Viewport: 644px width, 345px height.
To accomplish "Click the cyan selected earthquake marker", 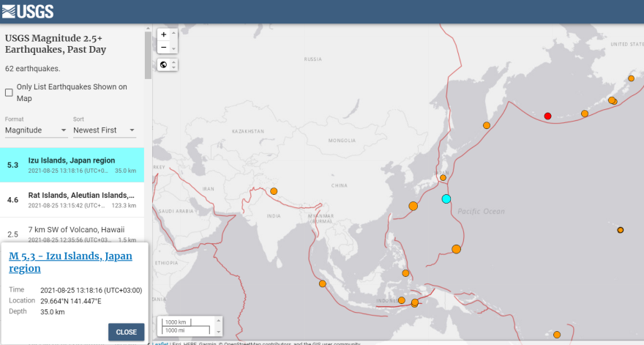I will [446, 199].
